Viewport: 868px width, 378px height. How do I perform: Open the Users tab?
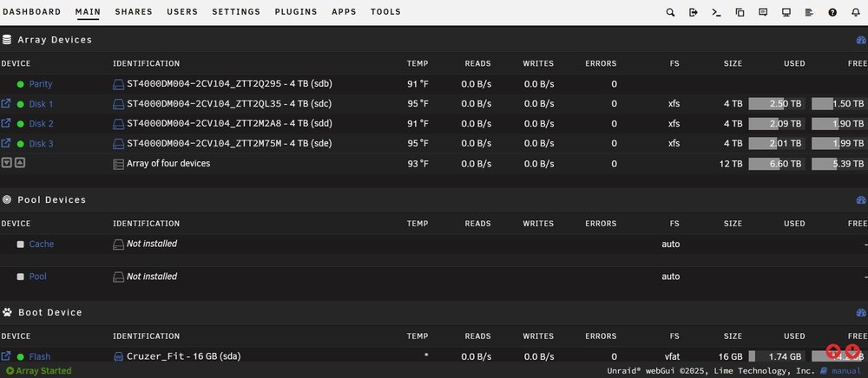tap(182, 11)
